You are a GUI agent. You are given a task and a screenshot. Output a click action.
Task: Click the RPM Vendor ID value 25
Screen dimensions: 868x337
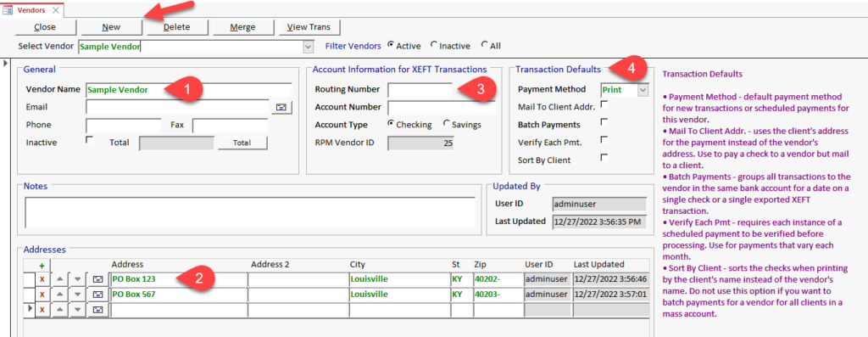click(x=420, y=143)
